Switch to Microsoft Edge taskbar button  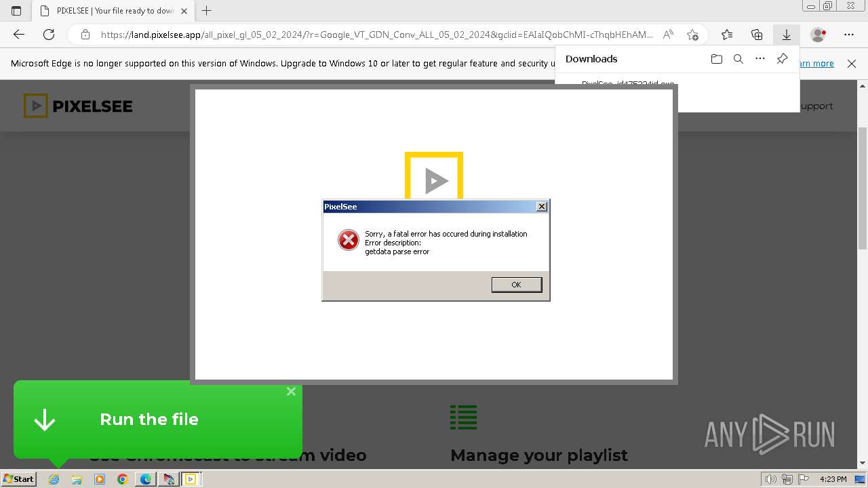coord(146,479)
